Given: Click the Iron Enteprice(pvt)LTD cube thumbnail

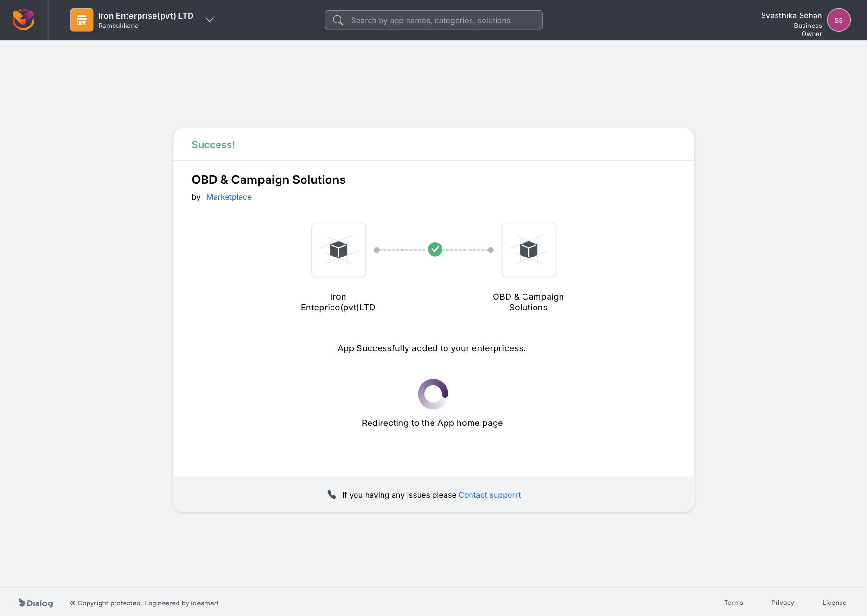Looking at the screenshot, I should (338, 250).
